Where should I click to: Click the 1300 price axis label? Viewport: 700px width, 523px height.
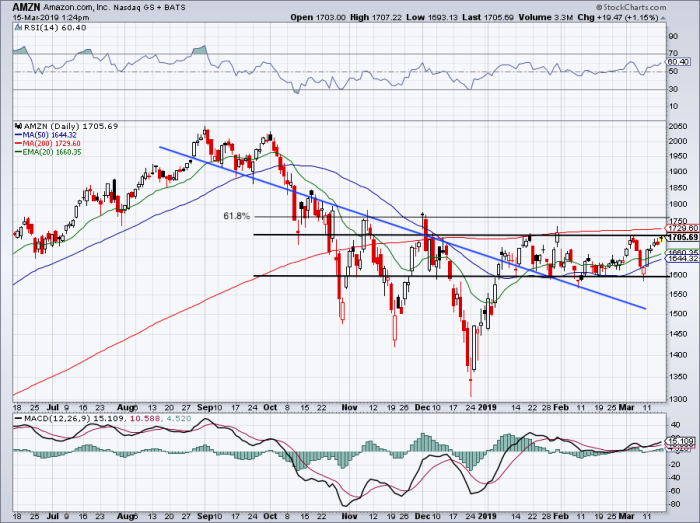point(678,398)
